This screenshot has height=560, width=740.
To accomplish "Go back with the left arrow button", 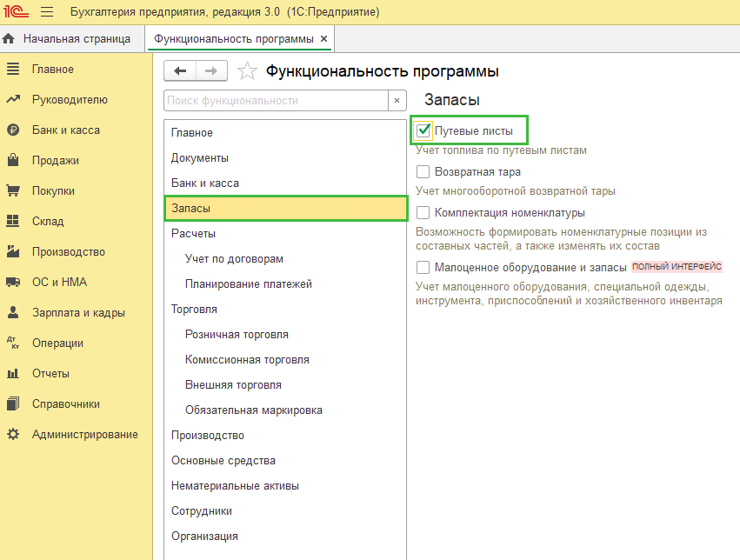I will tap(180, 71).
